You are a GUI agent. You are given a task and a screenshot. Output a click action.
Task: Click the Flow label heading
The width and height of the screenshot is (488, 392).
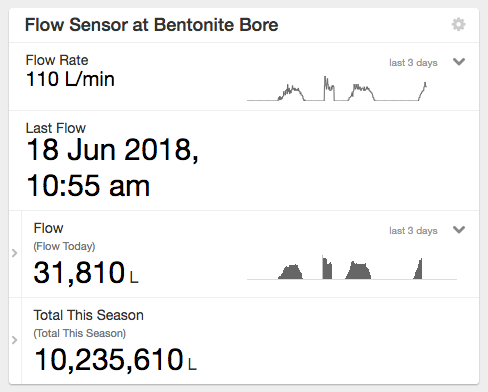tap(48, 228)
